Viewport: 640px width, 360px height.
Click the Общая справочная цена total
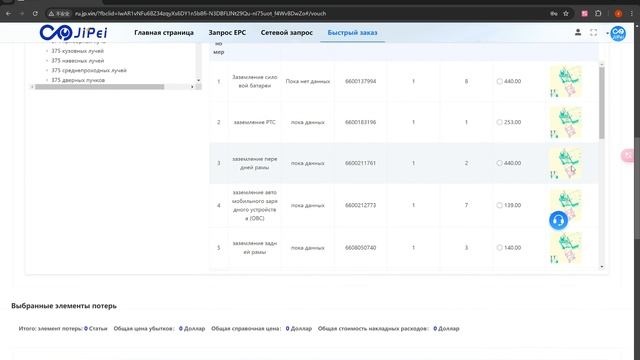[x=261, y=329]
